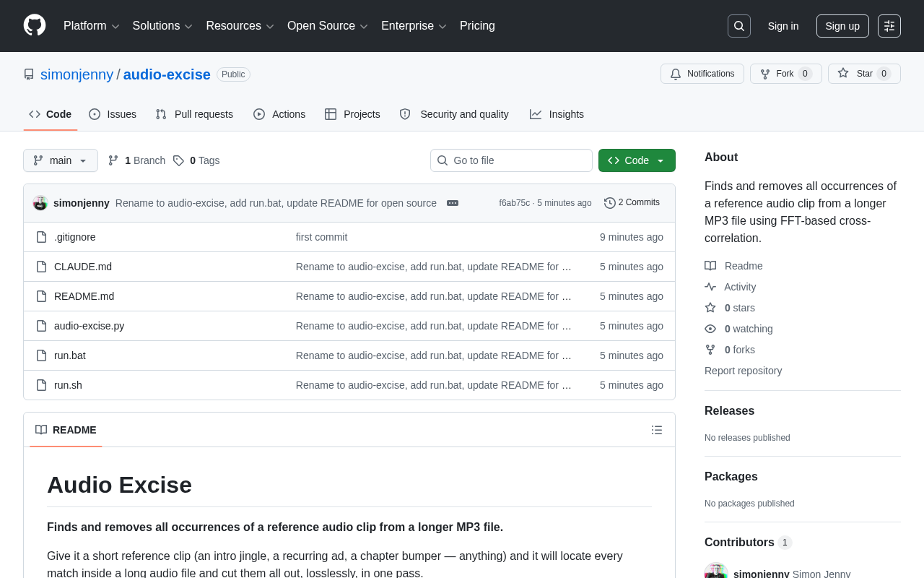Click simonjenny author name in commit row
The width and height of the screenshot is (924, 578).
82,203
